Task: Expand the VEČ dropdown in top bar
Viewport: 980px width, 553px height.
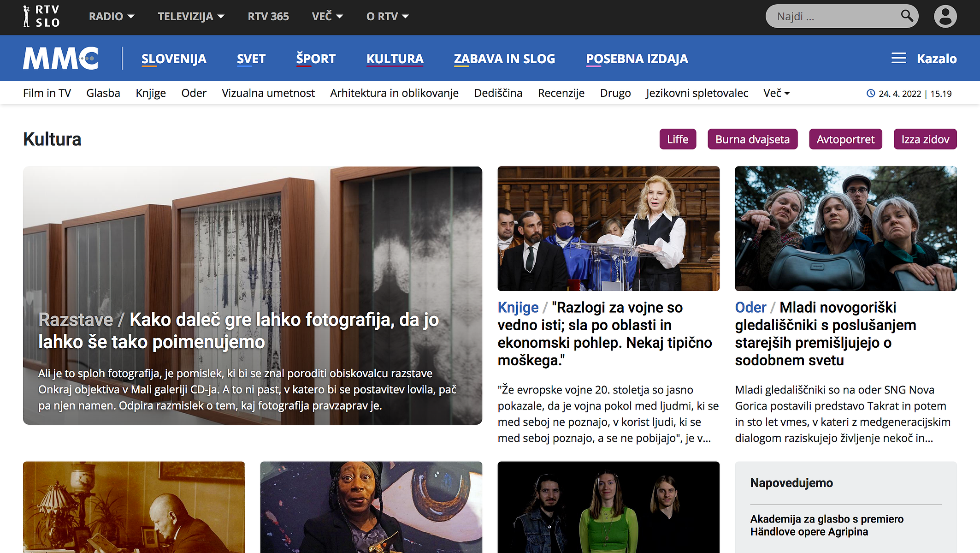Action: 327,16
